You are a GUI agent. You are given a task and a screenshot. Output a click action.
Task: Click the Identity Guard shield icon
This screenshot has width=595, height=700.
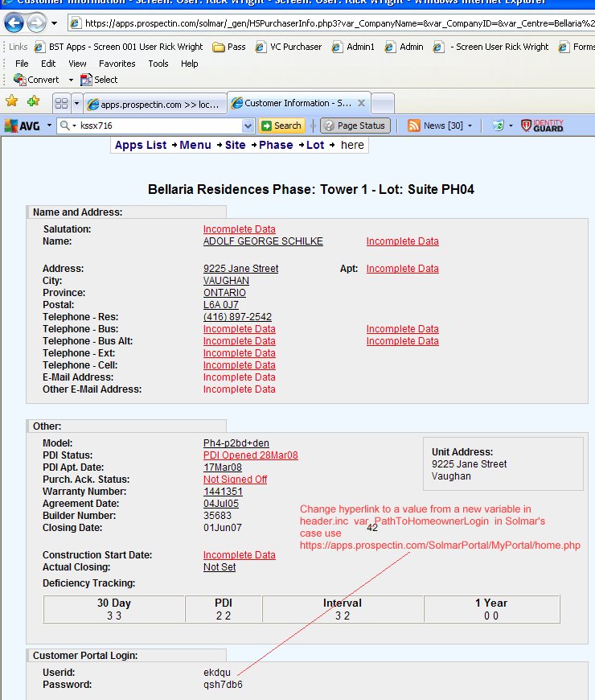coord(527,126)
